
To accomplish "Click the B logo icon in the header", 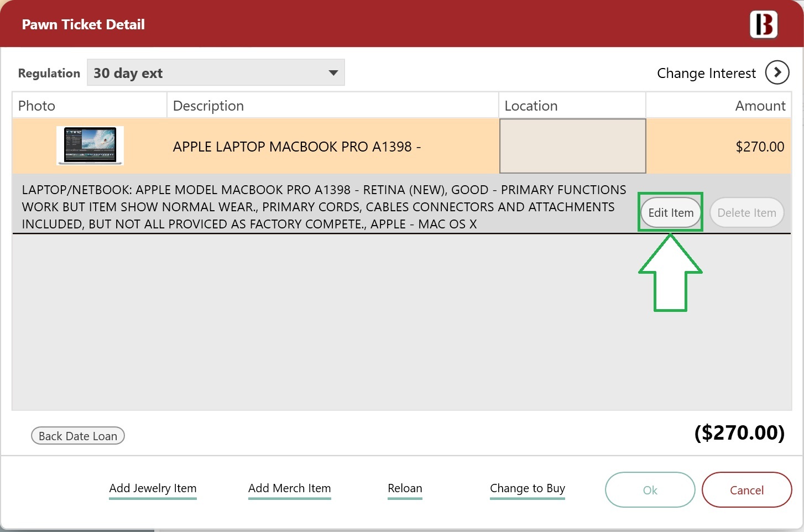I will (764, 24).
